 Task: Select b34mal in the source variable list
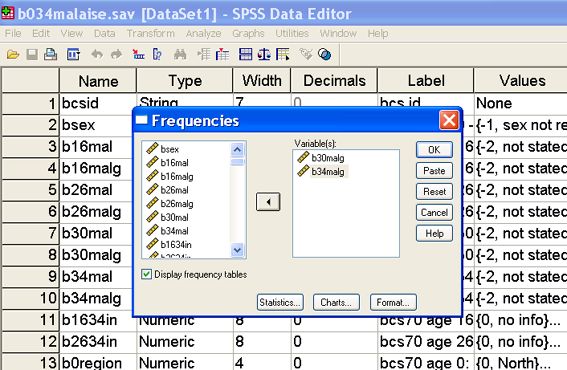(x=174, y=231)
